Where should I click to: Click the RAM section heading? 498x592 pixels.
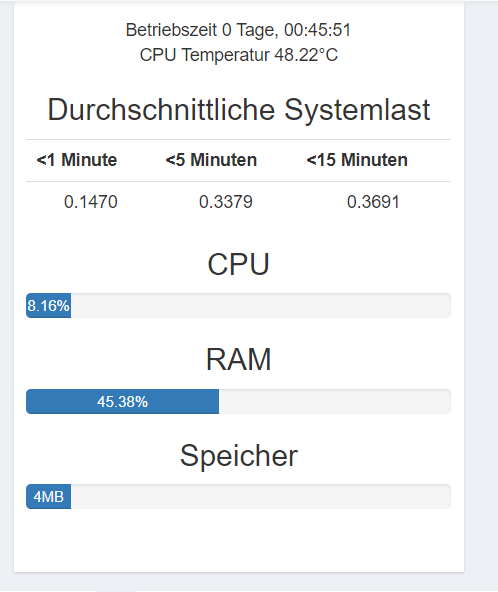point(239,360)
